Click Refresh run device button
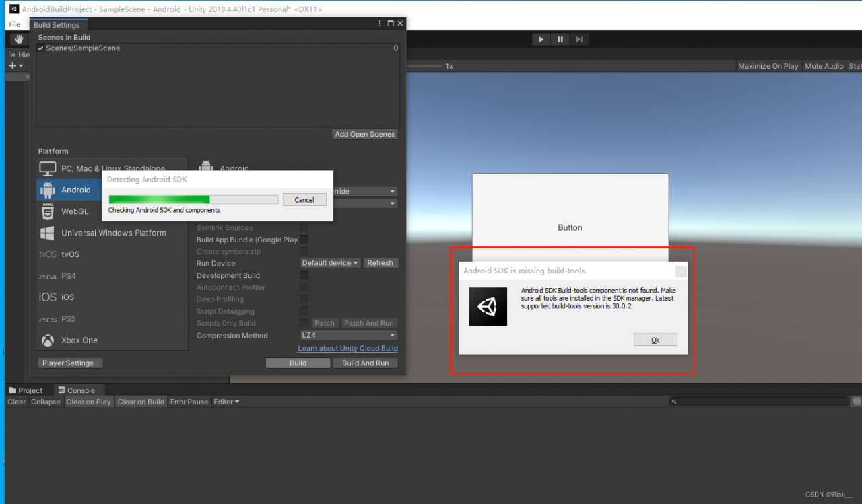The height and width of the screenshot is (504, 862). (x=380, y=263)
